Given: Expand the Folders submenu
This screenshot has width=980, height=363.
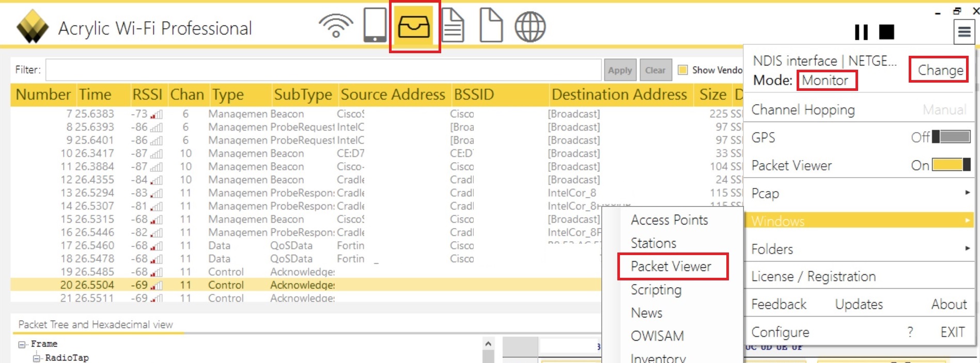Looking at the screenshot, I should click(x=859, y=249).
